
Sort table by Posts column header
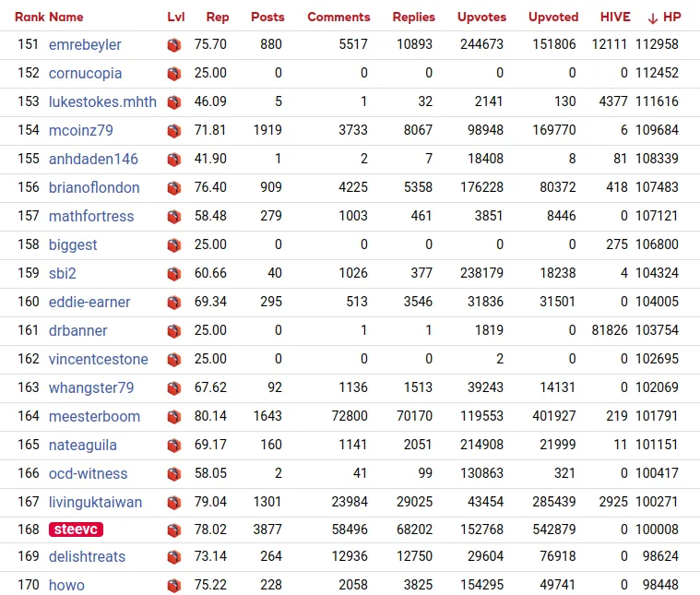coord(267,17)
